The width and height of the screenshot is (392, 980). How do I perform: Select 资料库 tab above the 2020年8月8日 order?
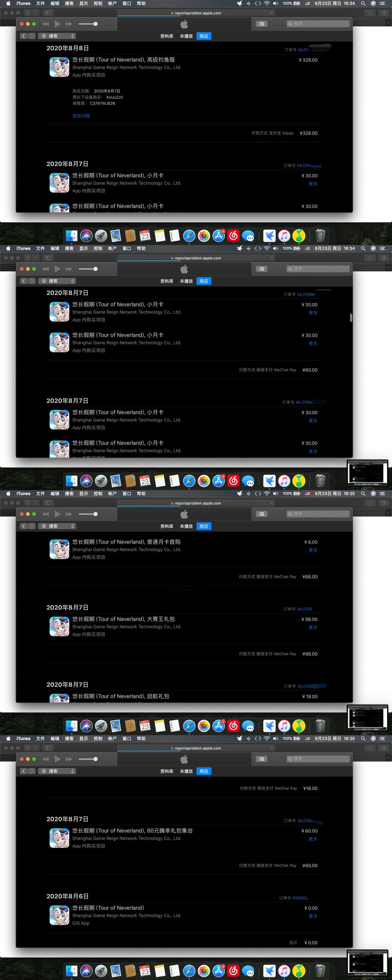(x=167, y=36)
